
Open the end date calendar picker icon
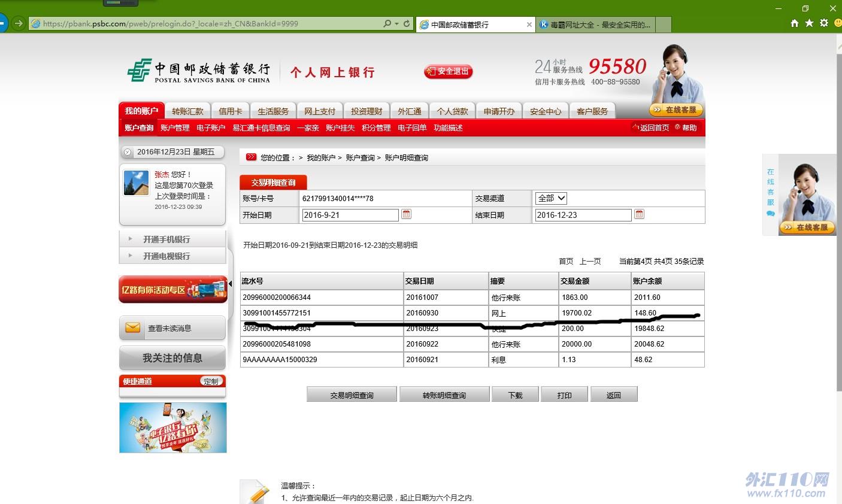coord(639,214)
